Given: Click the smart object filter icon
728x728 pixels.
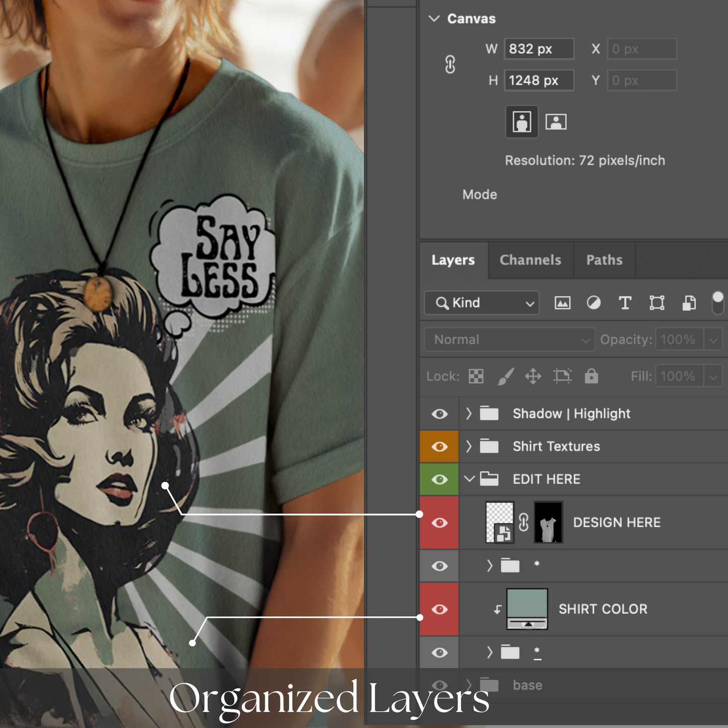Looking at the screenshot, I should click(689, 303).
